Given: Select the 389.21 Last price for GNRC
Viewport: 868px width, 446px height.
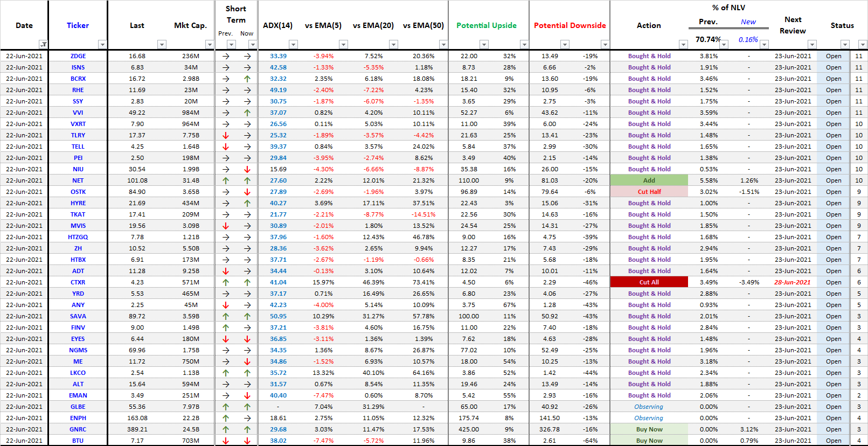Looking at the screenshot, I should (137, 429).
